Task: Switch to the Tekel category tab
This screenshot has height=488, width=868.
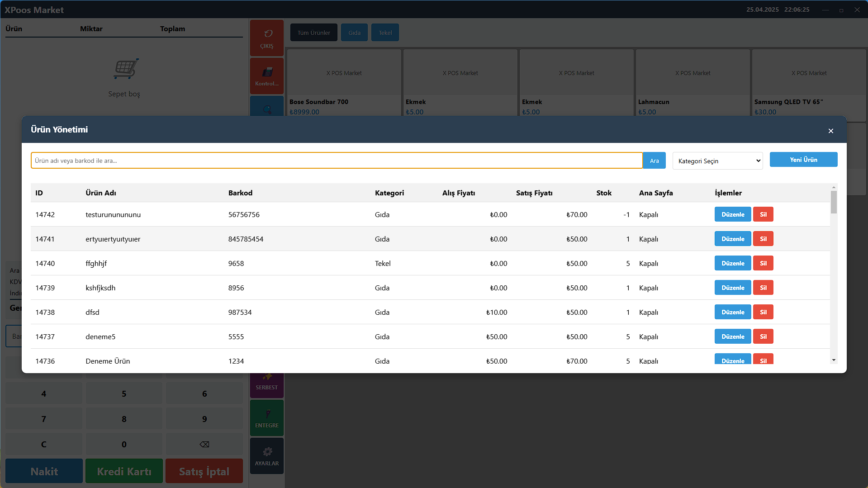Action: point(385,33)
